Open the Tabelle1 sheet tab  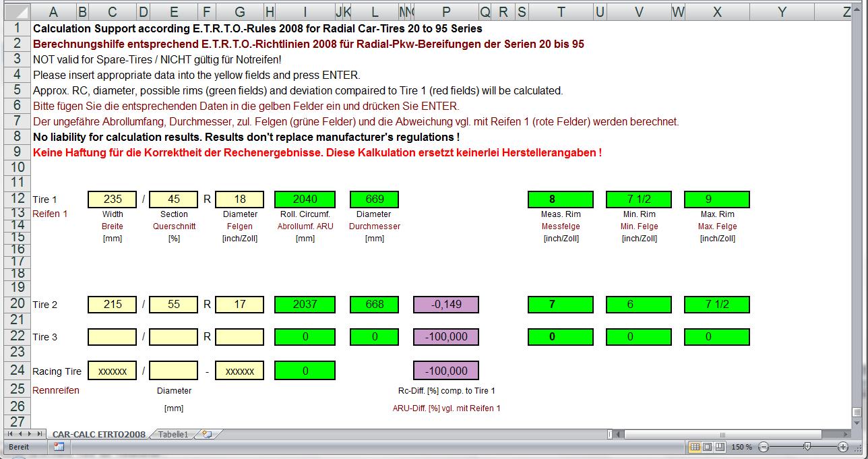173,435
